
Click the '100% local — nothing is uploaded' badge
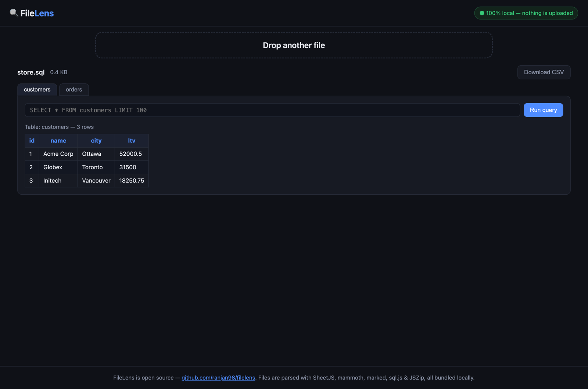(526, 13)
